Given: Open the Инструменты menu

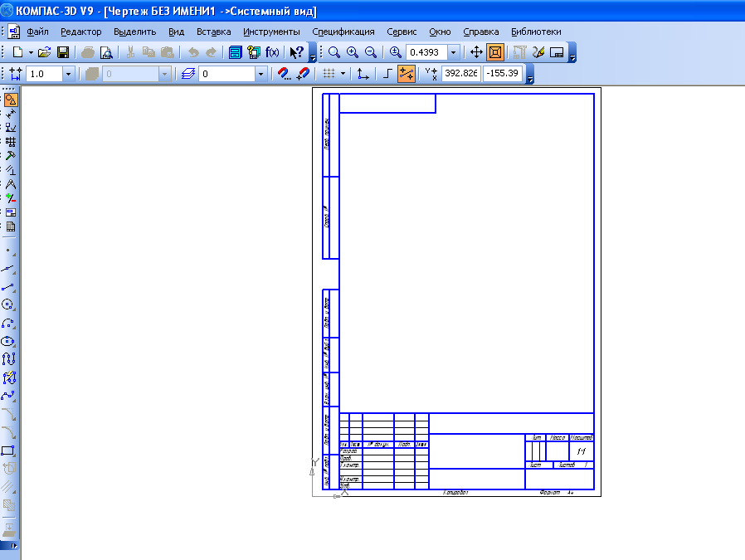Looking at the screenshot, I should [x=271, y=32].
